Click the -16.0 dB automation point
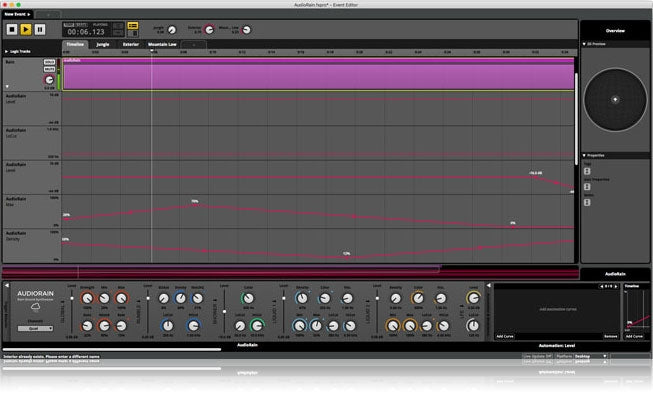 [x=536, y=177]
